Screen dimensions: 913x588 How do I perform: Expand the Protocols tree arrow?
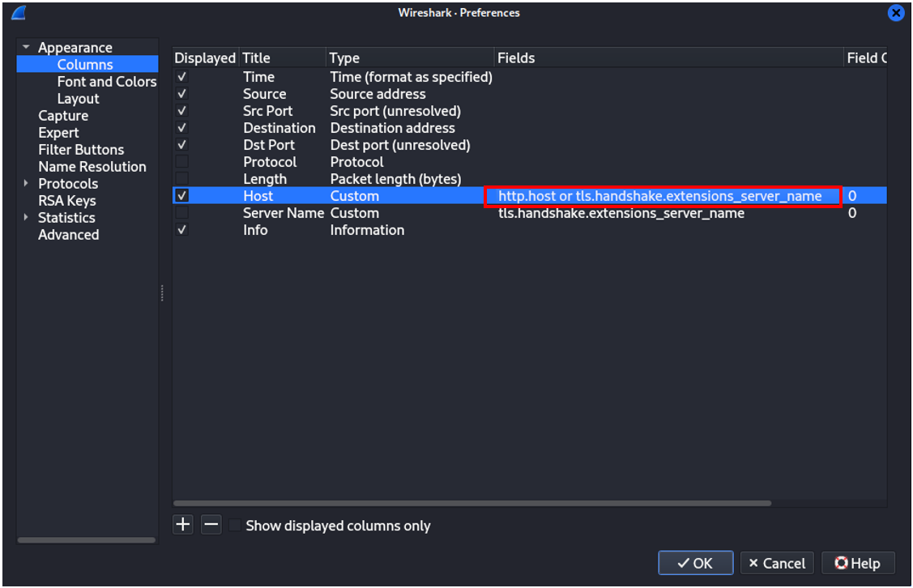tap(26, 183)
